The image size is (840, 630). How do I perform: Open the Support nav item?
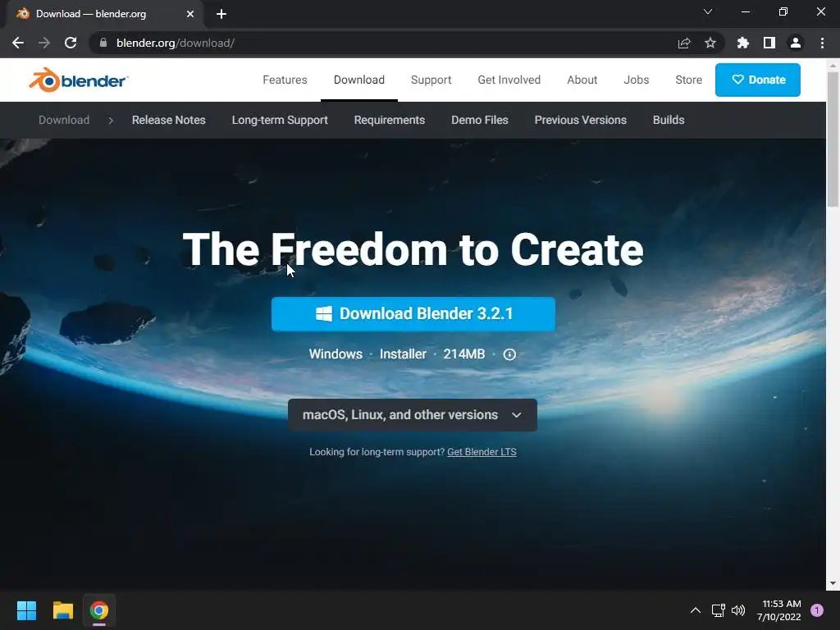point(431,80)
